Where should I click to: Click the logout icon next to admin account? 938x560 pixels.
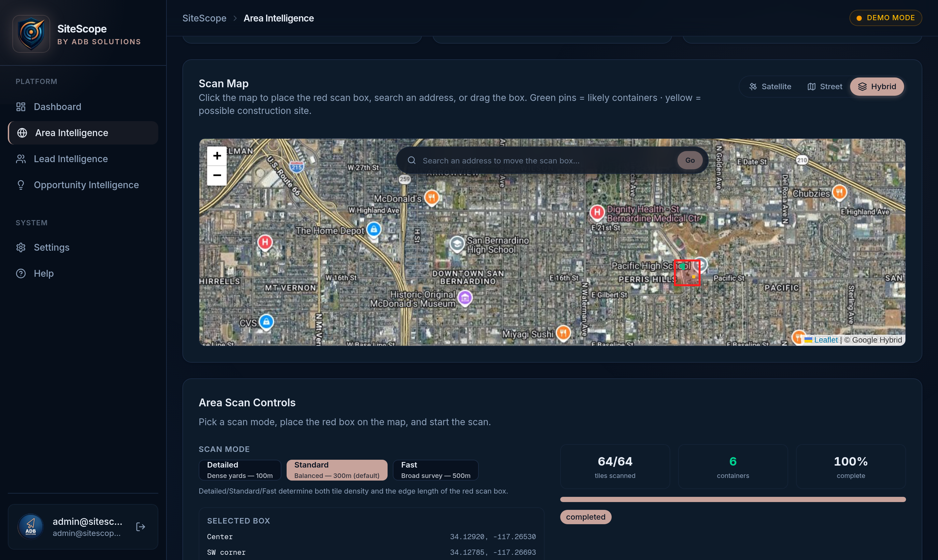click(140, 527)
